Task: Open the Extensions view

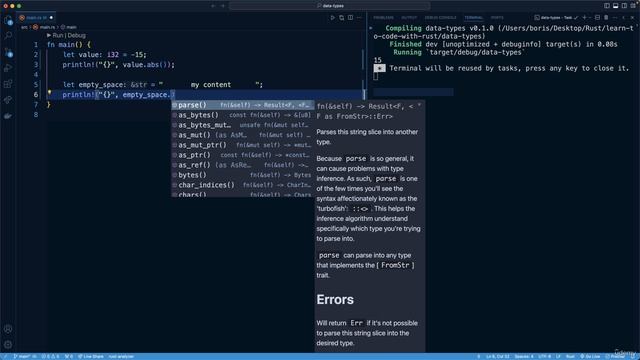Action: click(8, 84)
